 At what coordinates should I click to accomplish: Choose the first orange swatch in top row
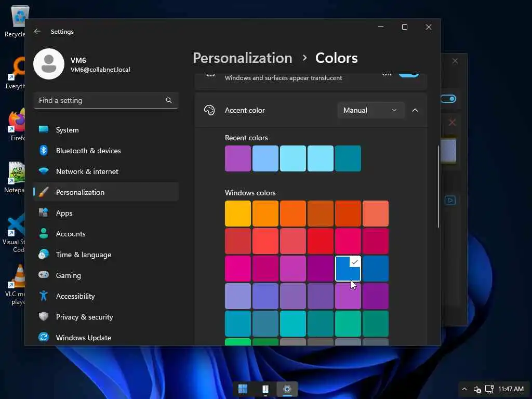click(265, 214)
